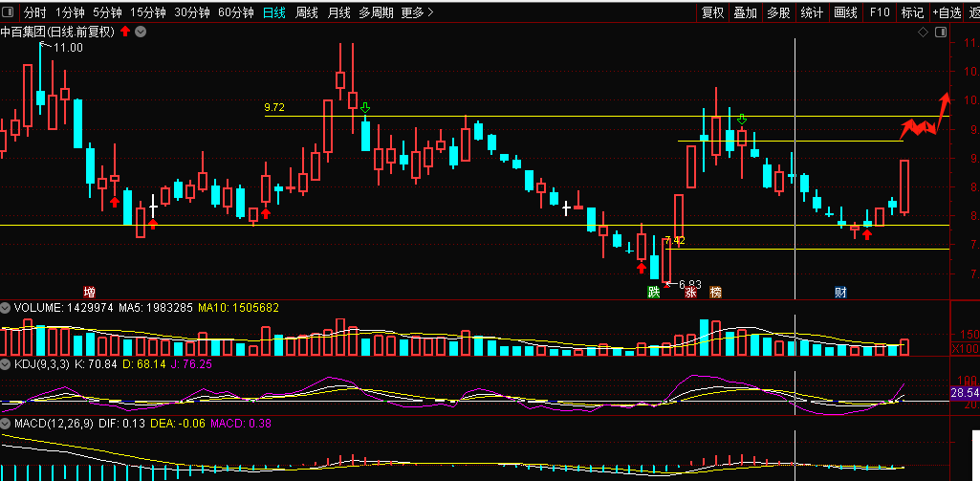Open F10 company information
Image resolution: width=980 pixels, height=481 pixels.
880,11
